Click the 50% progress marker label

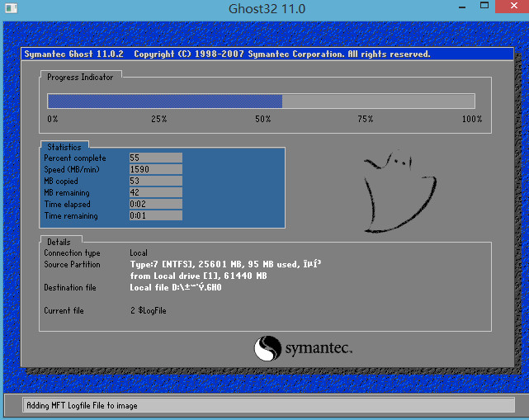click(262, 119)
